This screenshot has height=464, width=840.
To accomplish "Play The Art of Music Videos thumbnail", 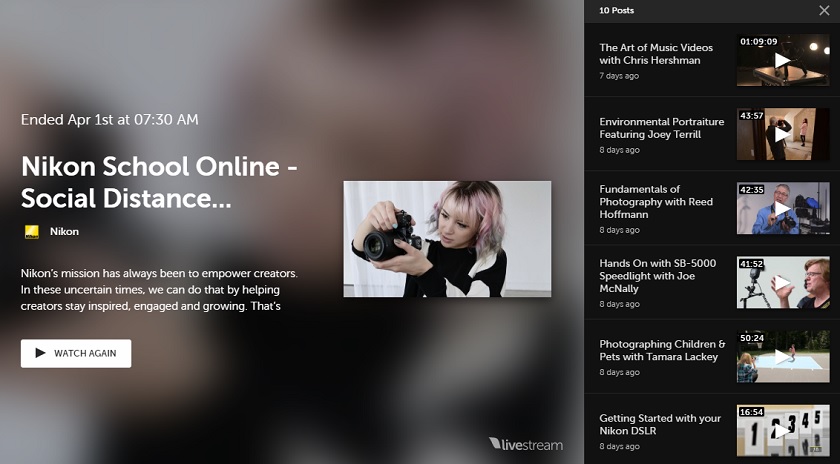I will (x=783, y=60).
